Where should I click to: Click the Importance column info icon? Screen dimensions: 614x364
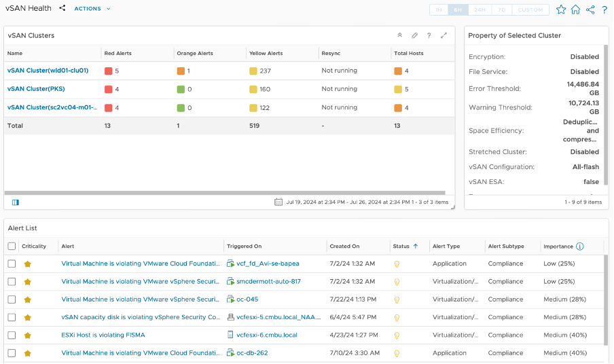click(580, 247)
